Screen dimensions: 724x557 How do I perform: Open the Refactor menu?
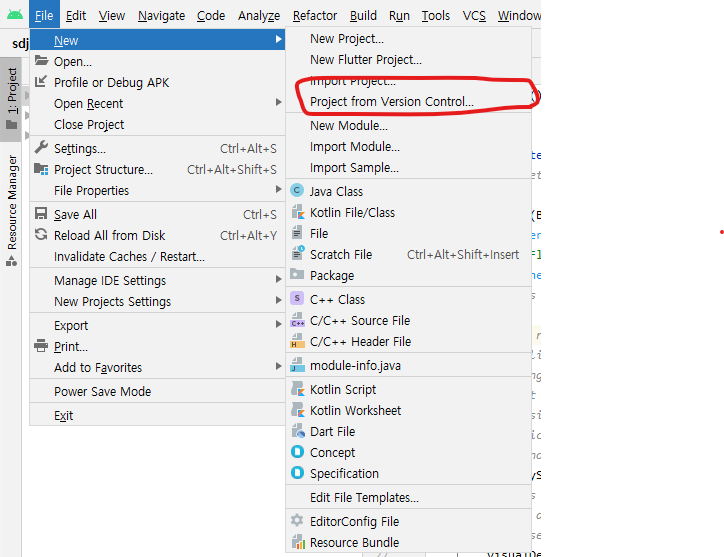(315, 16)
